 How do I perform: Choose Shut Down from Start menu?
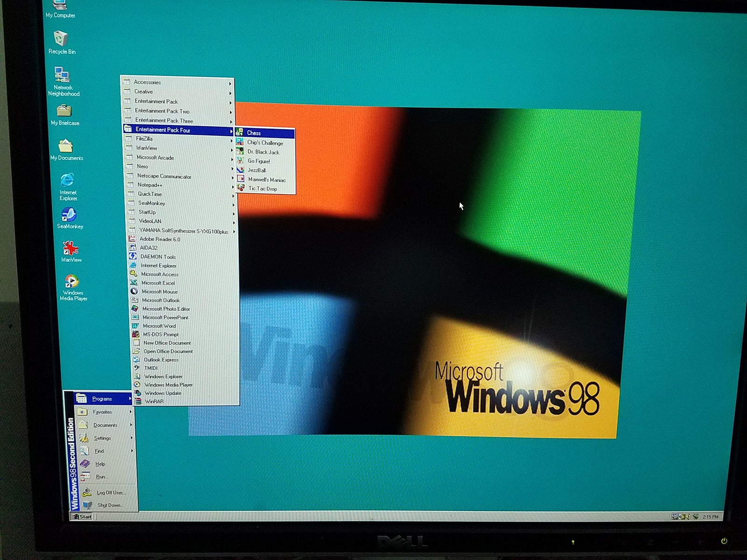[x=107, y=505]
